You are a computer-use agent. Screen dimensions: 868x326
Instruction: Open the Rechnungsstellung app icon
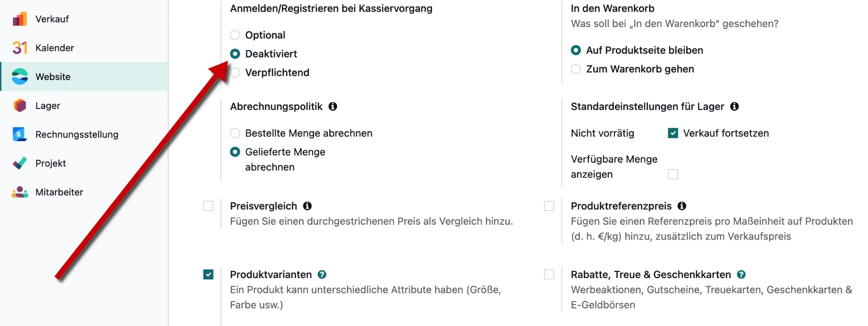point(19,134)
